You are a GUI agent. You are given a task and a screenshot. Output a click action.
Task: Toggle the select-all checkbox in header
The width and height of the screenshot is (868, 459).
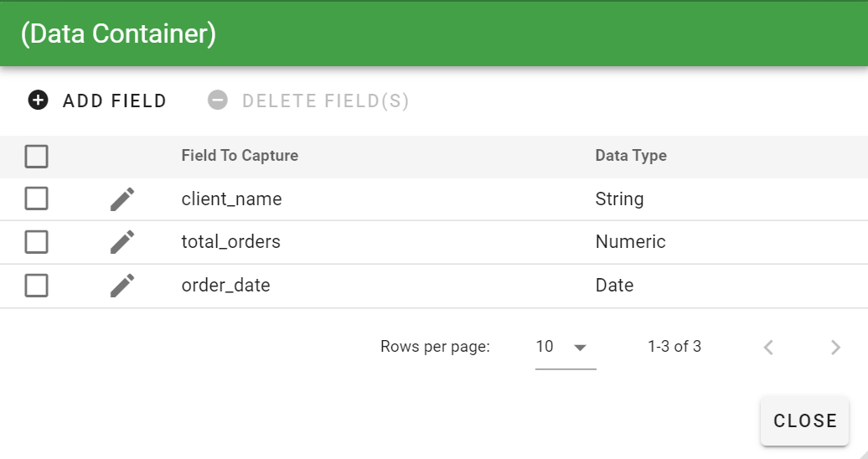click(x=37, y=156)
